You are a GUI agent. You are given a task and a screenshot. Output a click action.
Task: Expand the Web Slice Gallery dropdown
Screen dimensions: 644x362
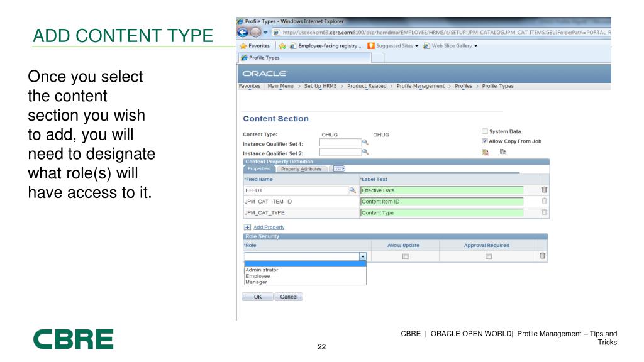click(475, 46)
